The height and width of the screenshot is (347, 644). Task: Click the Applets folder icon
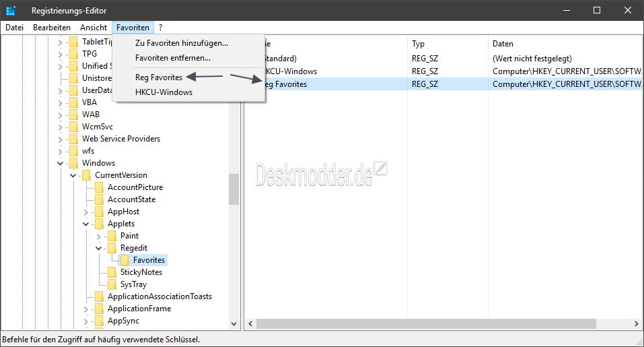coord(99,224)
